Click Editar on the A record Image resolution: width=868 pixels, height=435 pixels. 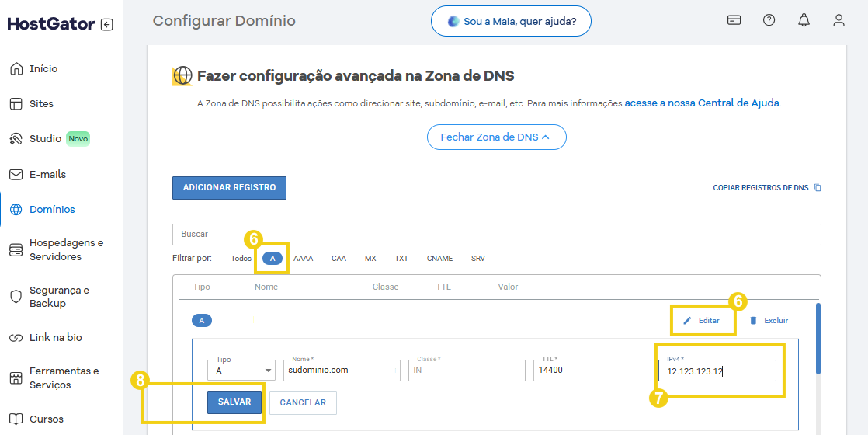coord(701,320)
